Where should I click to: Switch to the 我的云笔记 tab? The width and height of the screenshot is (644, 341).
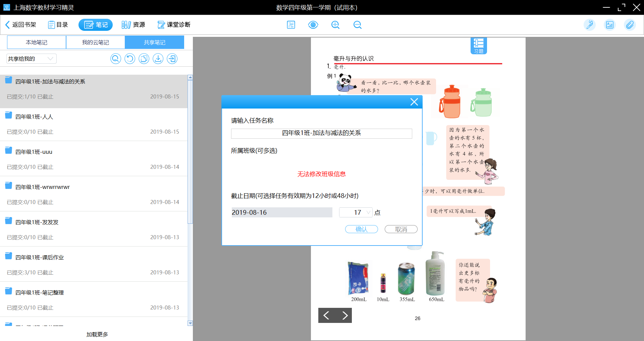[x=96, y=43]
